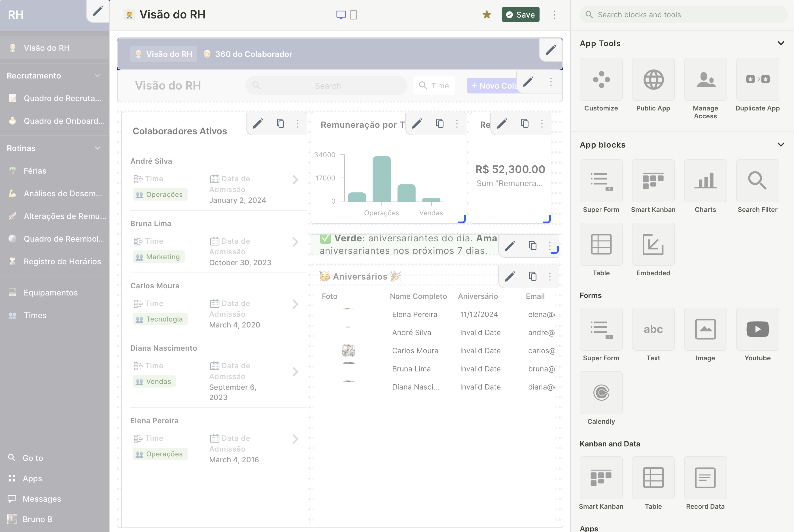Switch to desktop preview mode

(341, 15)
